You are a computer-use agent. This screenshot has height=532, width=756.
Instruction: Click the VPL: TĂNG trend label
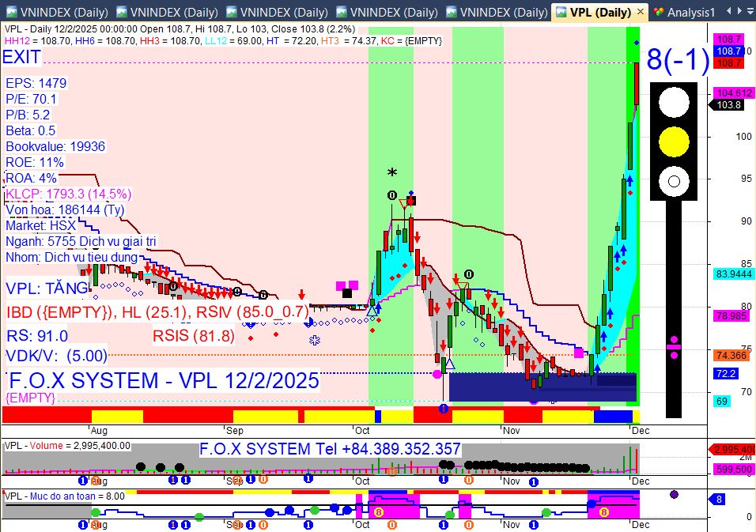click(47, 289)
